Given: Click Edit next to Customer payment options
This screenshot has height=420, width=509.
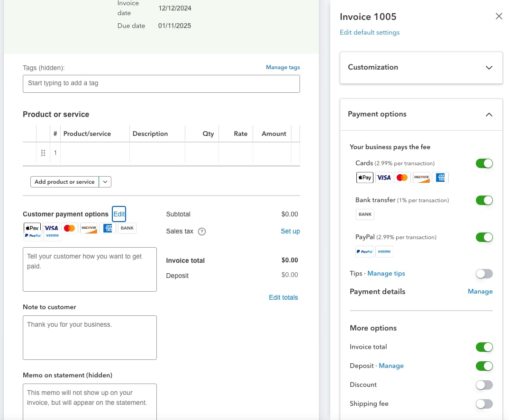Looking at the screenshot, I should click(119, 214).
